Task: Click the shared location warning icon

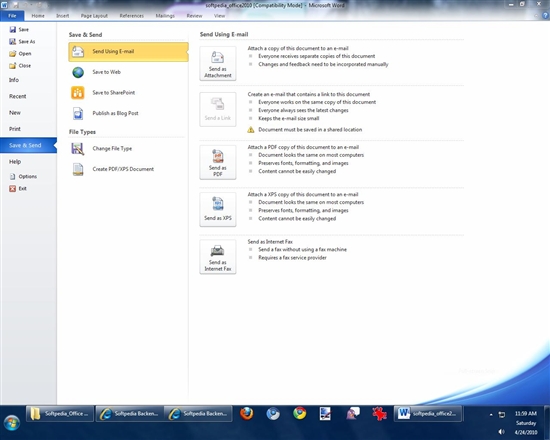Action: click(250, 129)
